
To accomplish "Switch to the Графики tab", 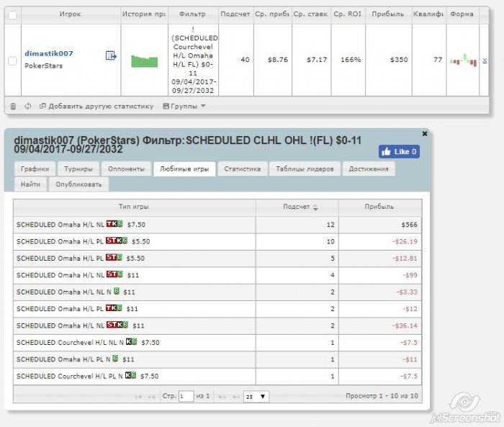I will click(35, 168).
